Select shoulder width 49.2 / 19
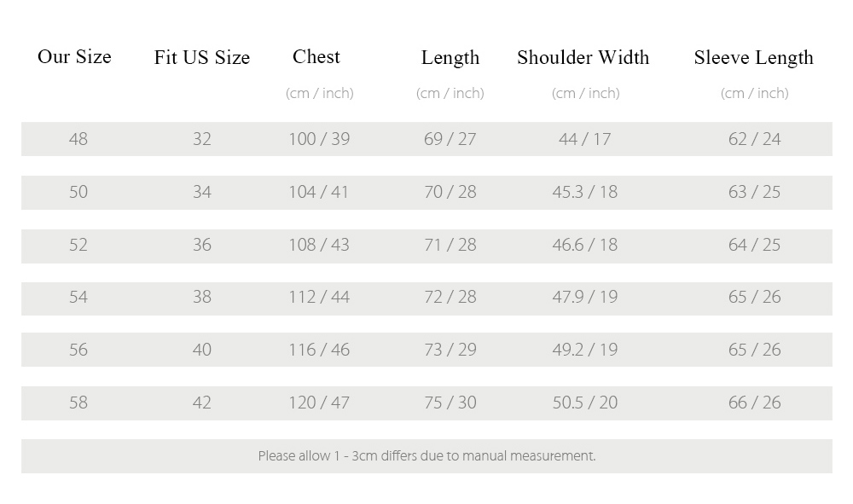853x504 pixels. (585, 350)
